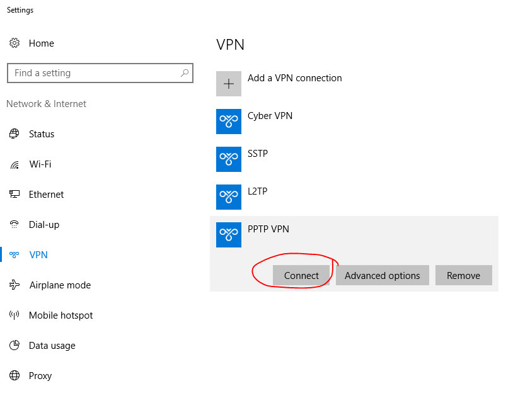Screen dimensions: 530x420
Task: Open the Status globe icon
Action: [14, 133]
